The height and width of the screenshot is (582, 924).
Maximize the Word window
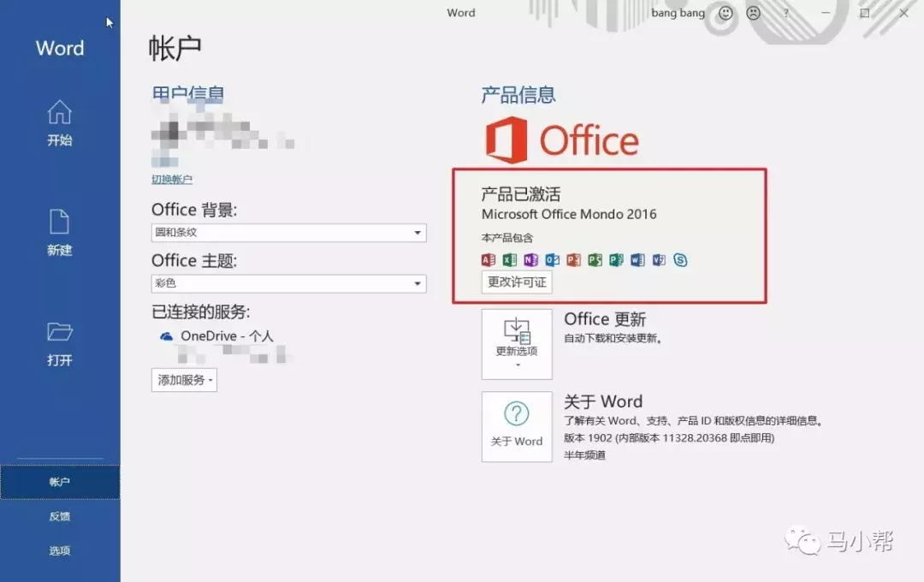(864, 13)
